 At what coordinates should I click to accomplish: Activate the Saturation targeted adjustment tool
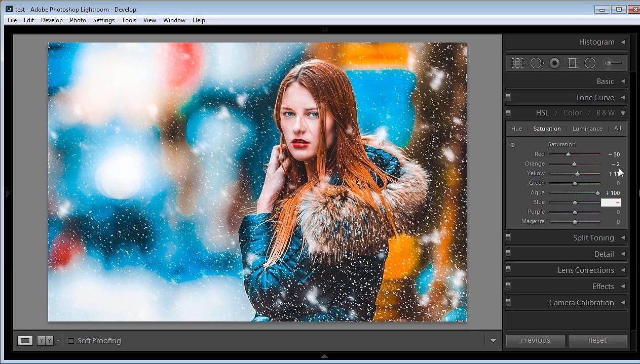pos(512,145)
